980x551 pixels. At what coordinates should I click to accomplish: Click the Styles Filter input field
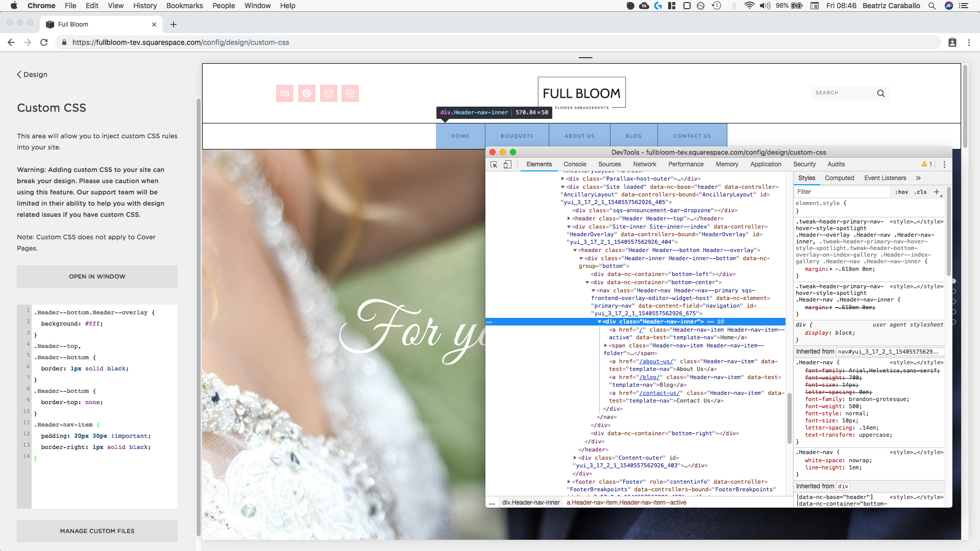point(842,192)
